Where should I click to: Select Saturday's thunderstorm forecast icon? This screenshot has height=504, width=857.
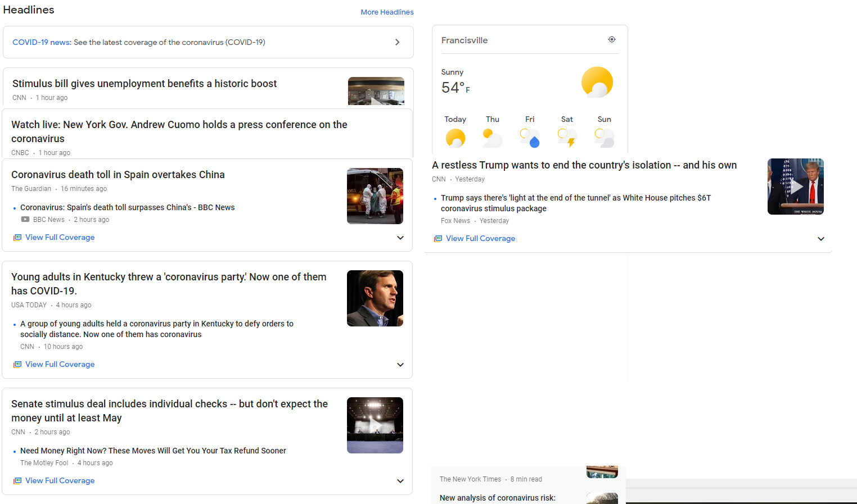point(567,138)
